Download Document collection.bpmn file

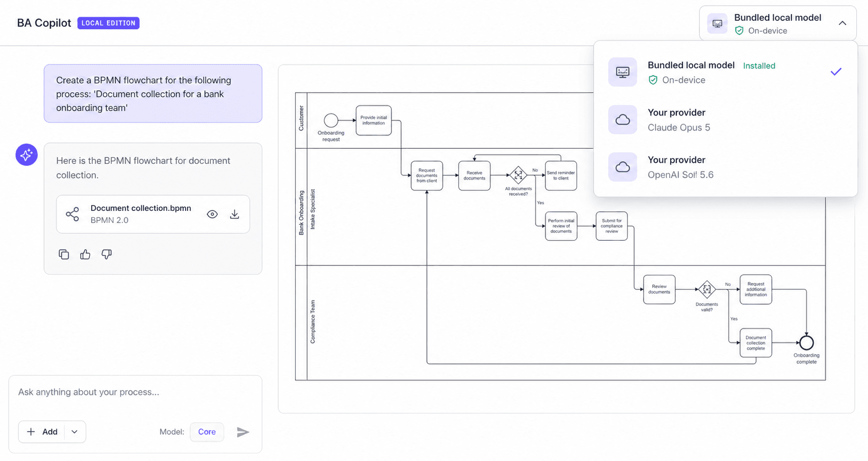(235, 214)
